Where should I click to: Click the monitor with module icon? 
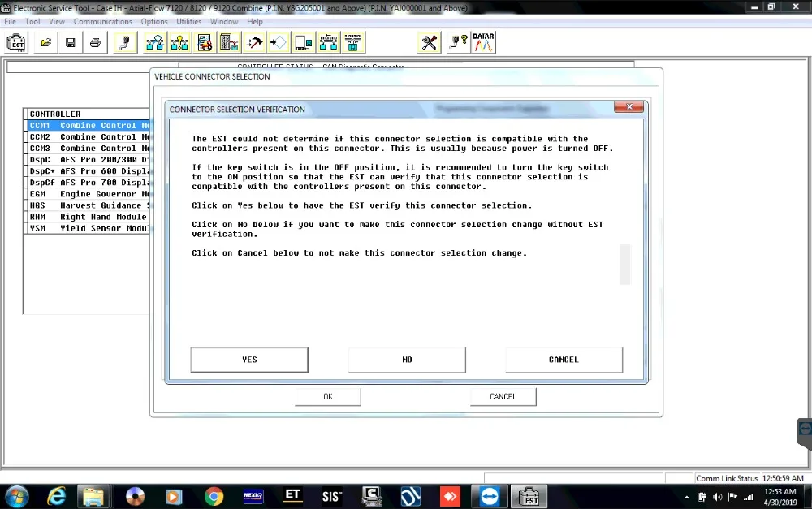tap(304, 42)
